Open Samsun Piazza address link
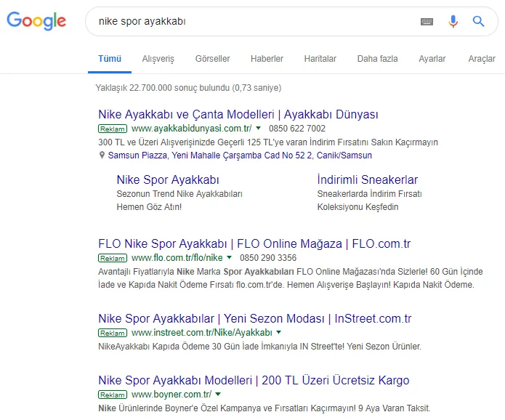This screenshot has width=505, height=420. click(240, 156)
